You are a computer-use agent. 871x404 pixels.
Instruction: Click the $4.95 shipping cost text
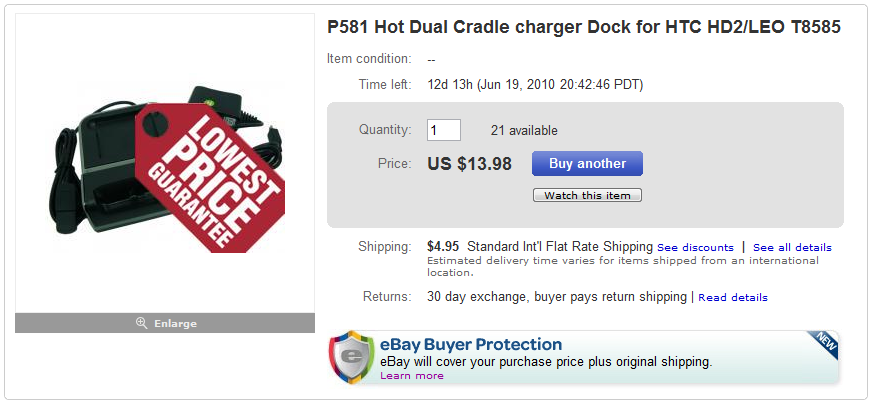click(442, 246)
